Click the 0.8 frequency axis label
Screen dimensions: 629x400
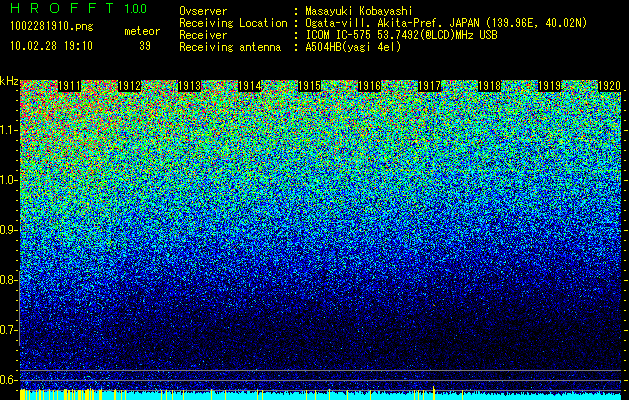pos(9,280)
